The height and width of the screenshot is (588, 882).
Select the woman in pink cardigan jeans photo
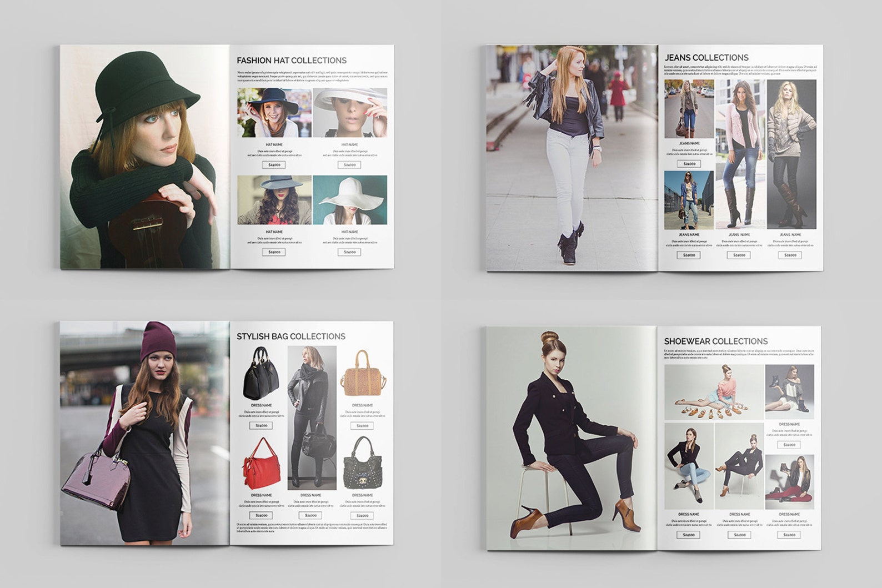click(739, 154)
